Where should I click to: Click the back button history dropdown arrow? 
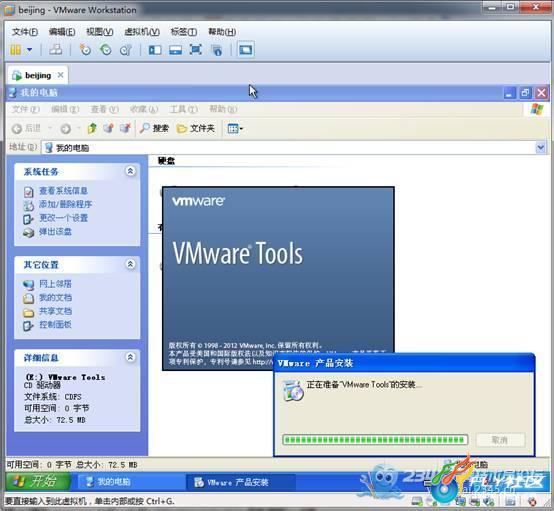pos(50,128)
